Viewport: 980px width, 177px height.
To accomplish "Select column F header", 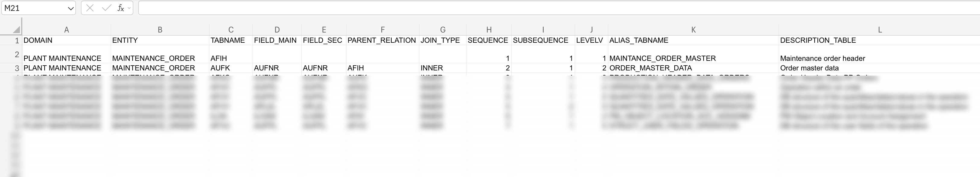I will point(382,29).
